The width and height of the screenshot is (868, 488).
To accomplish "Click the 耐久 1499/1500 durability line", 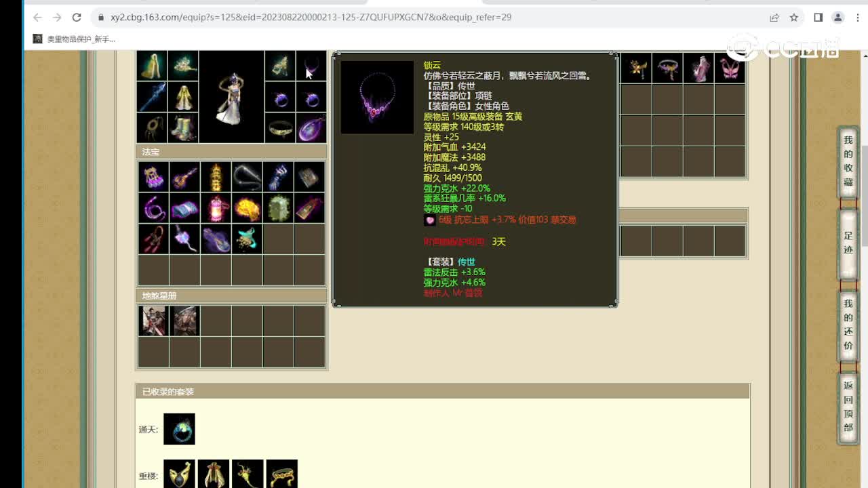I will [452, 178].
